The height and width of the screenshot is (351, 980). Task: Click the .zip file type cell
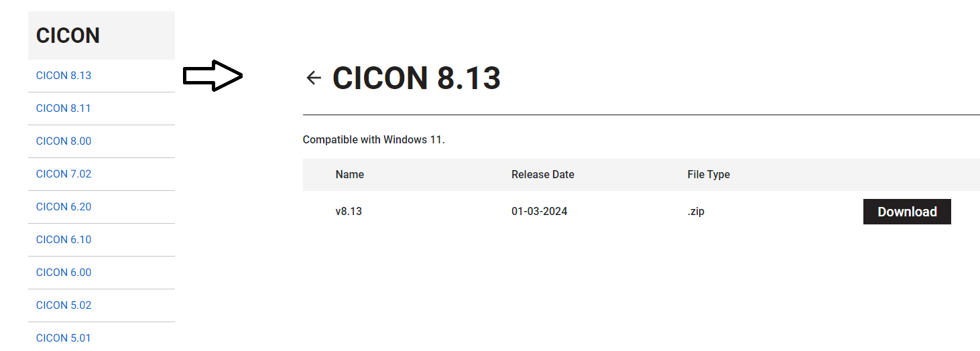696,212
